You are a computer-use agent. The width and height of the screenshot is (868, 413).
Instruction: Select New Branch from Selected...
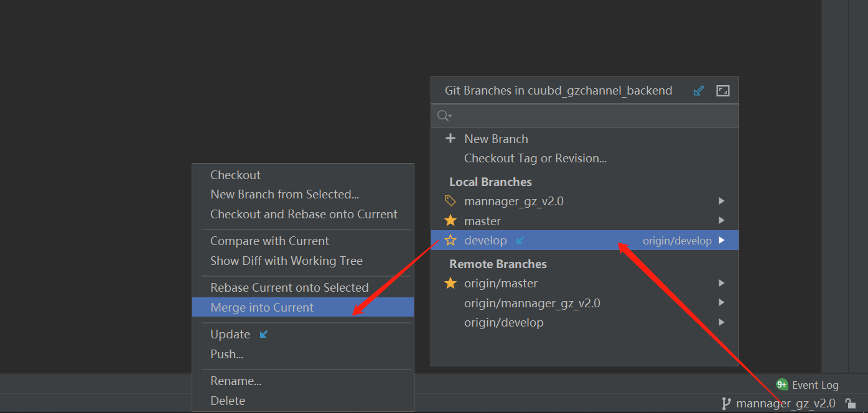click(x=303, y=194)
